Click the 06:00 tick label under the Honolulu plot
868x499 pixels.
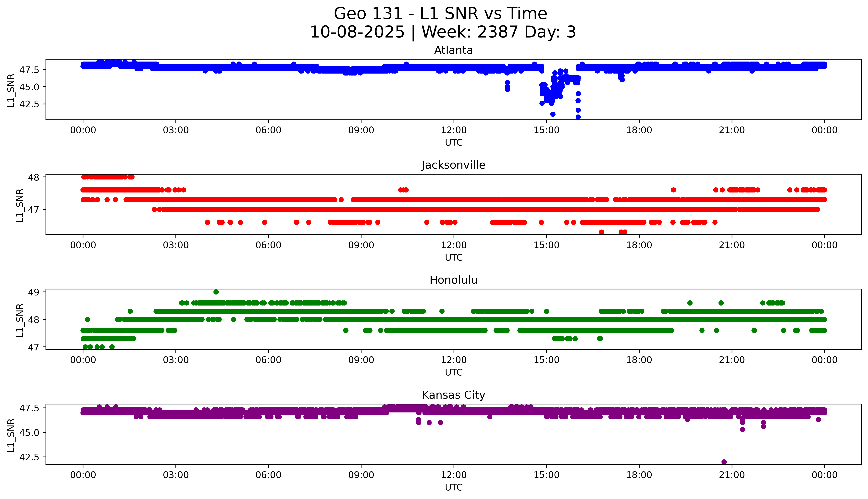(268, 360)
